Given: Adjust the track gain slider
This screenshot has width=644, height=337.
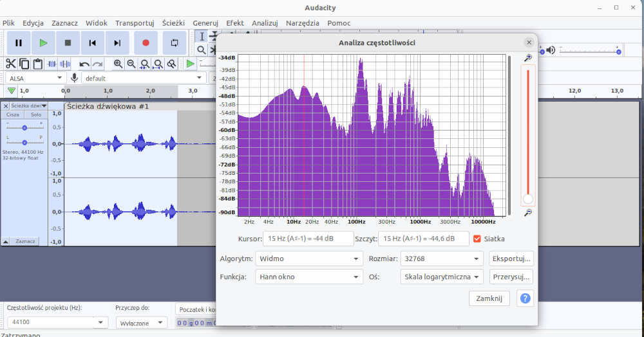Looking at the screenshot, I should (x=24, y=127).
